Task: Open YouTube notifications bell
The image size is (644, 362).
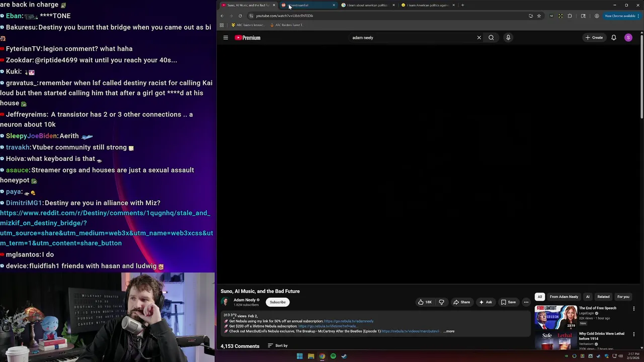Action: (614, 38)
